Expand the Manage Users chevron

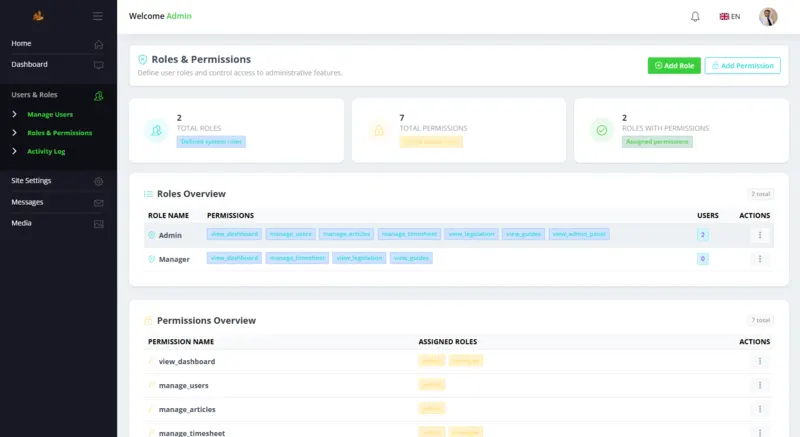(14, 114)
